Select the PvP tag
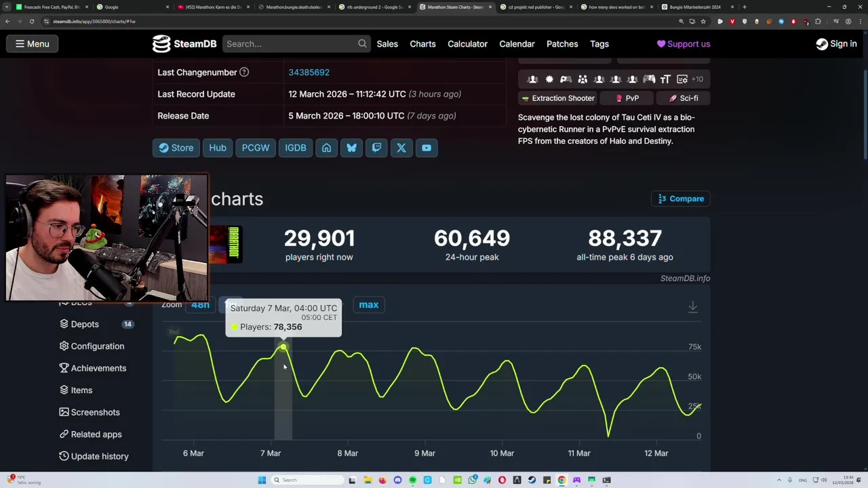The image size is (868, 488). (627, 98)
